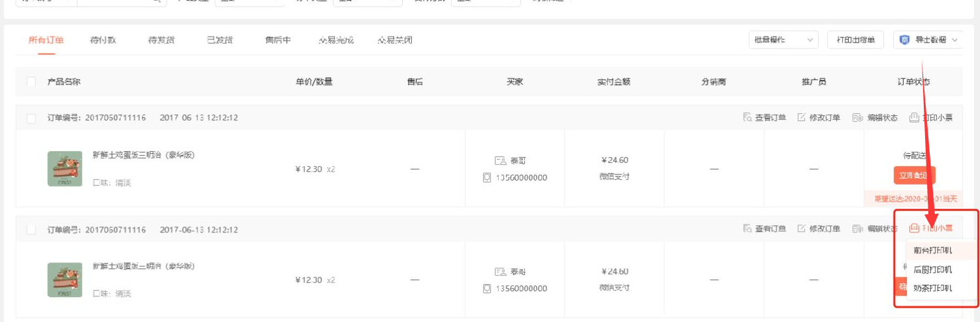Choose 奶茶打印机 from the printer menu
This screenshot has height=322, width=980.
[932, 288]
